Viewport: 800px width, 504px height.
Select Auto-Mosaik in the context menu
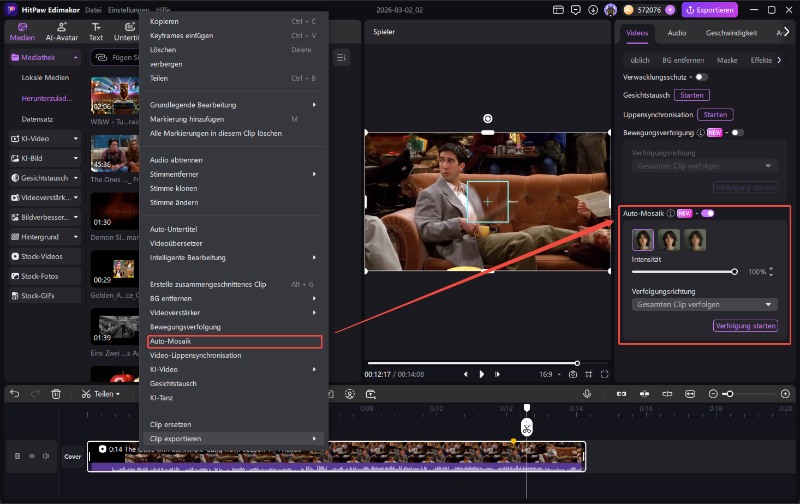click(235, 341)
